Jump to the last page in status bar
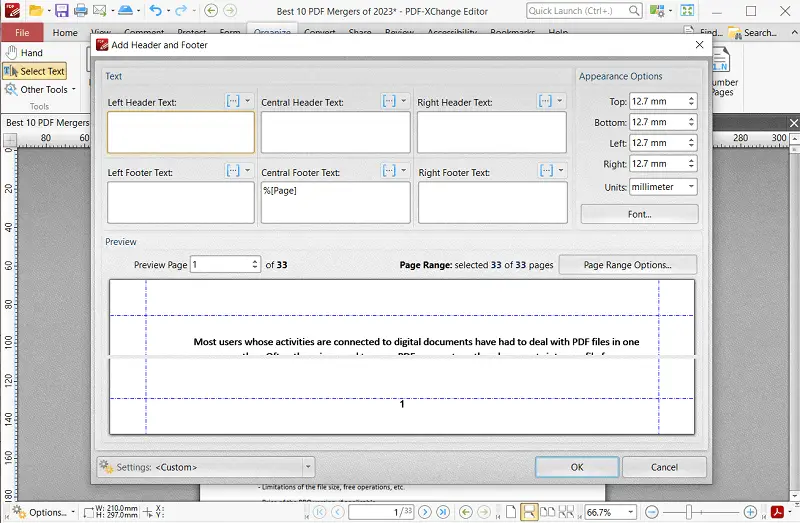Viewport: 800px width, 523px height. [x=443, y=512]
